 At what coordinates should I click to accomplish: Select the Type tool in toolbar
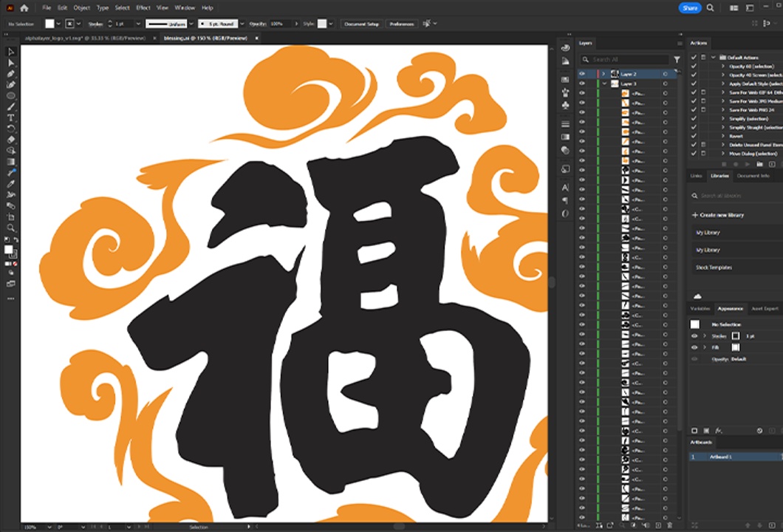coord(11,117)
